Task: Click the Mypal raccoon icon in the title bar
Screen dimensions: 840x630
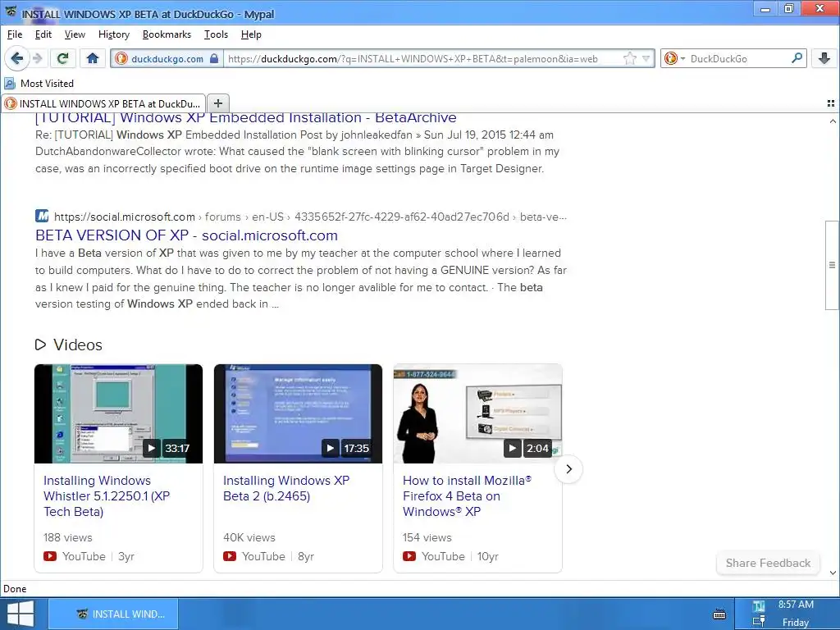Action: point(11,11)
